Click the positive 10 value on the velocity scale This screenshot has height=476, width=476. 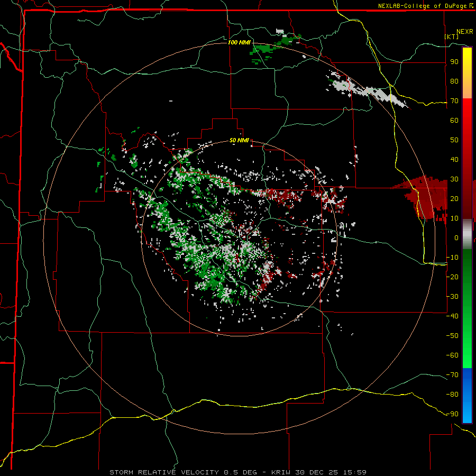(x=454, y=218)
